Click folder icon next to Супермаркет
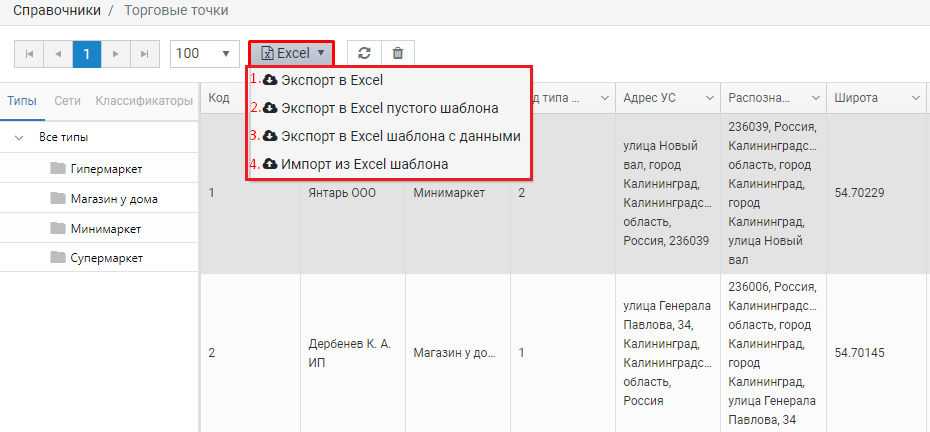The height and width of the screenshot is (432, 930). [58, 258]
